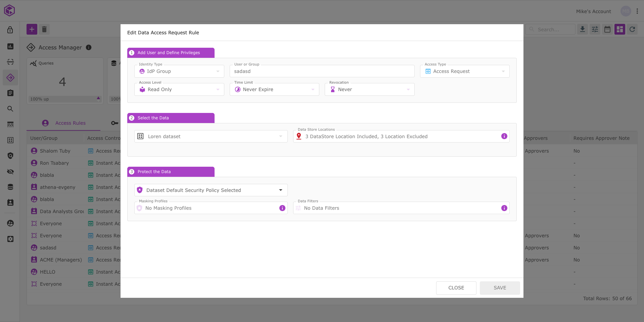Click the refresh icon in toolbar
Viewport: 644px width, 322px height.
click(632, 29)
